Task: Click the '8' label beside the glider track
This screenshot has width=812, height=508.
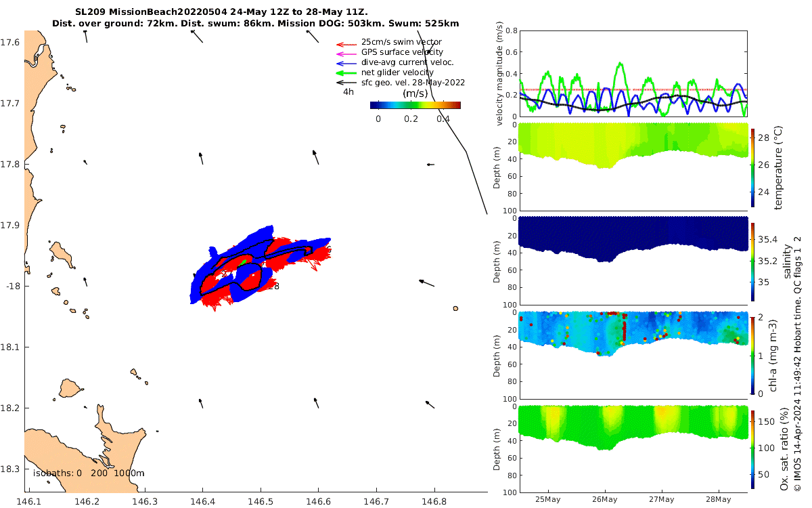Action: coord(277,287)
